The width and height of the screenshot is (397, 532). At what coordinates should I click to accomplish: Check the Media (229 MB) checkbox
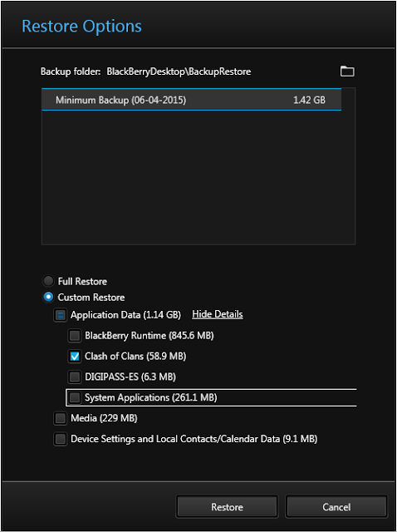pos(61,418)
